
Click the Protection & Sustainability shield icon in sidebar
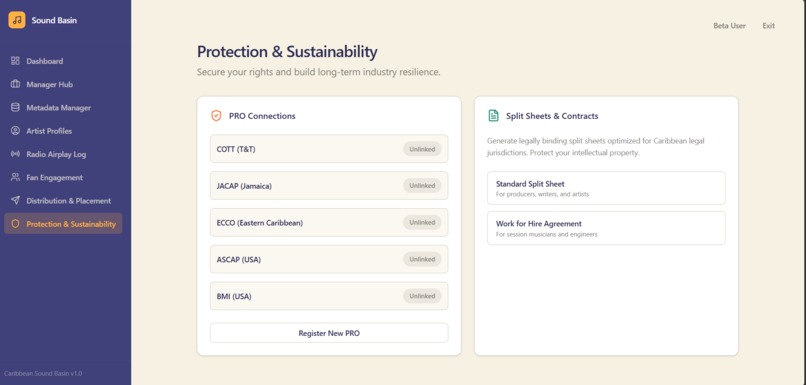[15, 224]
